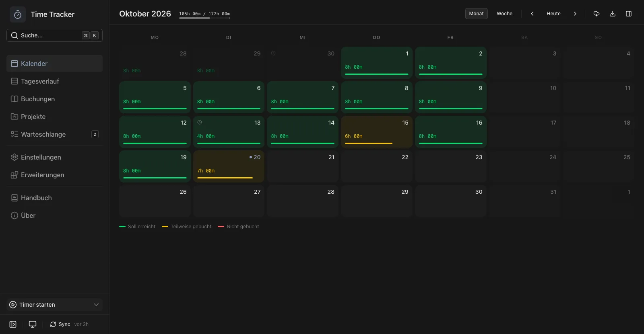
Task: Open the Kalender view
Action: click(54, 64)
